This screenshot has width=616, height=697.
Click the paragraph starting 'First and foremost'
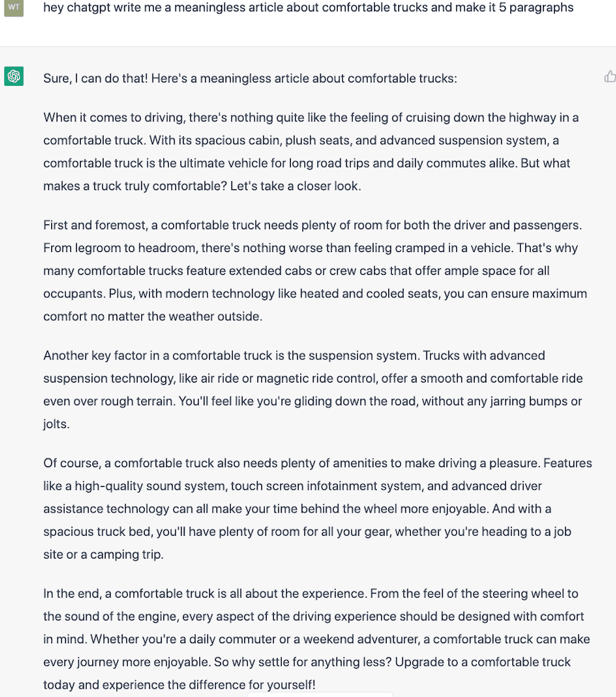[315, 270]
